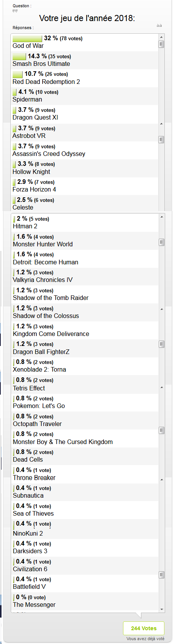The width and height of the screenshot is (174, 644).
Task: Click scrollbar grip next to Astrobot VR
Action: tap(161, 139)
